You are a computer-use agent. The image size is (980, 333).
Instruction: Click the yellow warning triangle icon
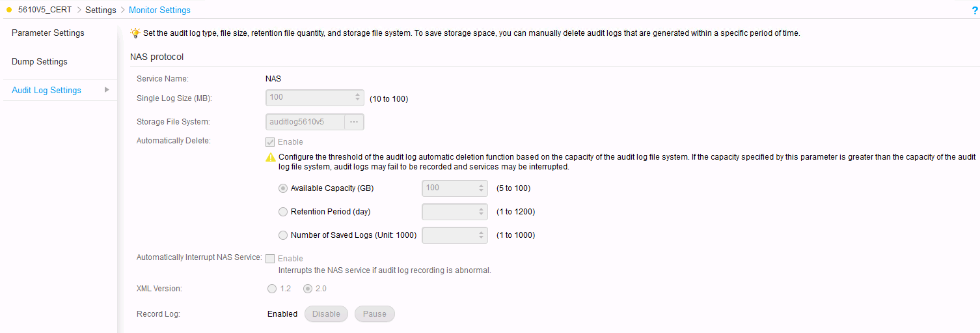click(271, 158)
